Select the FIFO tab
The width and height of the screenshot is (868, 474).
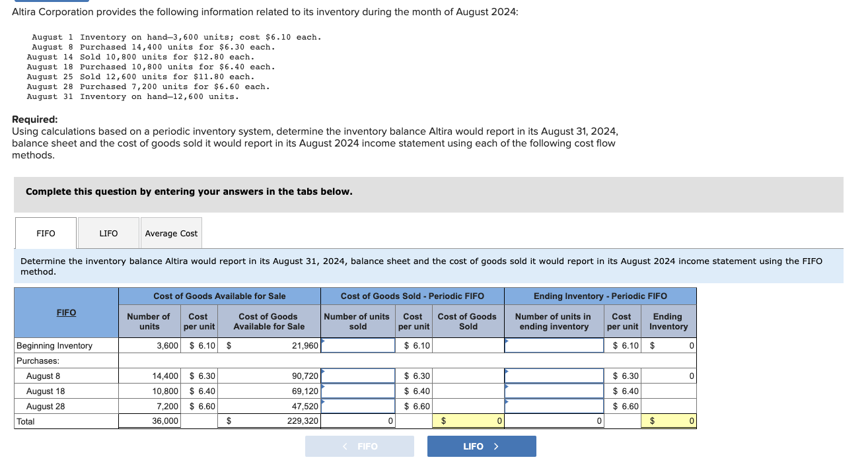pyautogui.click(x=46, y=233)
